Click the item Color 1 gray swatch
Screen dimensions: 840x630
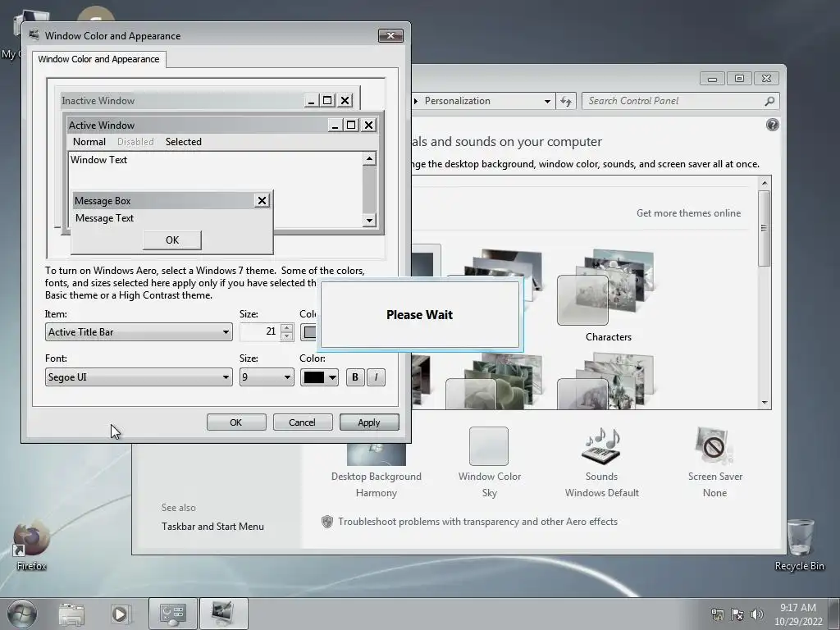(309, 332)
